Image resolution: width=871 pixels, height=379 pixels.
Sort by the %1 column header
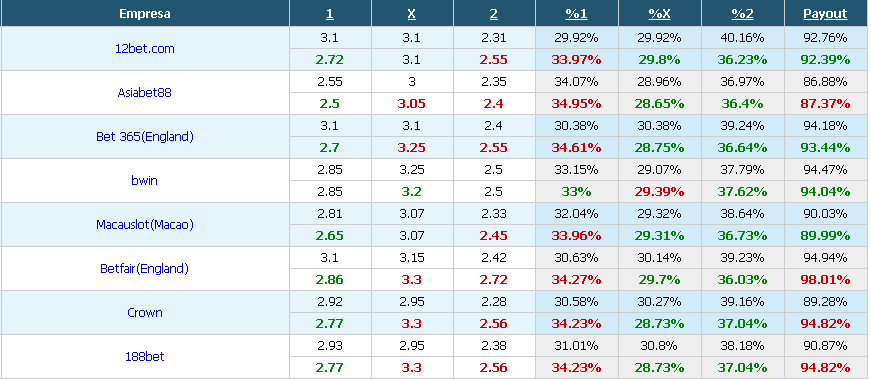(577, 14)
